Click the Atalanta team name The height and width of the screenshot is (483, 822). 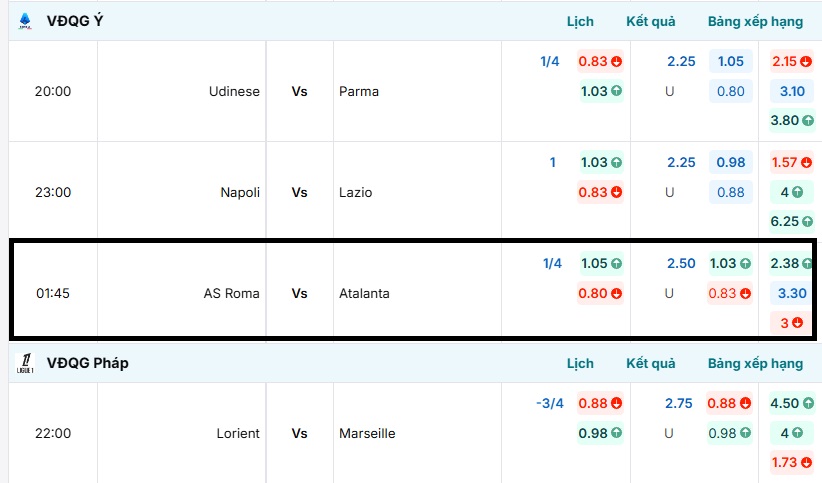coord(364,293)
